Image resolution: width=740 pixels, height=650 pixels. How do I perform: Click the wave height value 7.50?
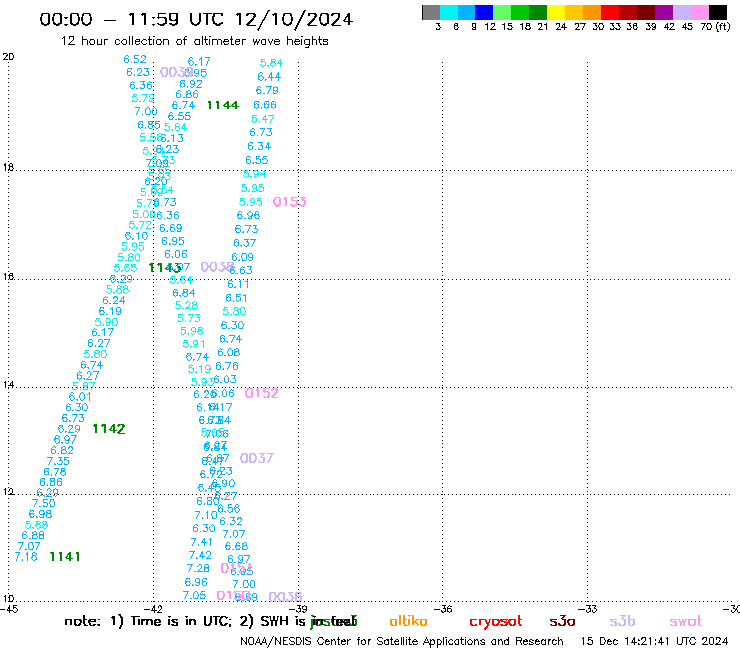click(x=44, y=503)
